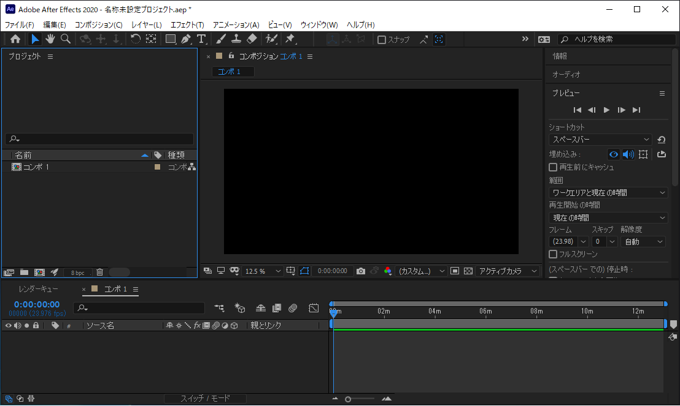The width and height of the screenshot is (680, 406).
Task: Click the ヘルプを検索 search field
Action: [x=617, y=39]
